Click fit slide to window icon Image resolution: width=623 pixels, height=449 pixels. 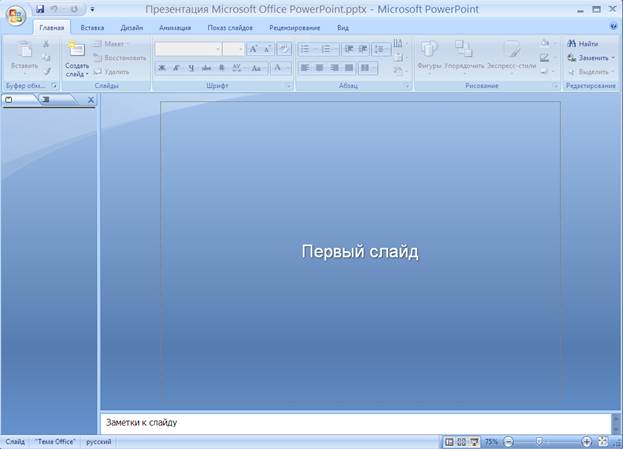pos(602,441)
